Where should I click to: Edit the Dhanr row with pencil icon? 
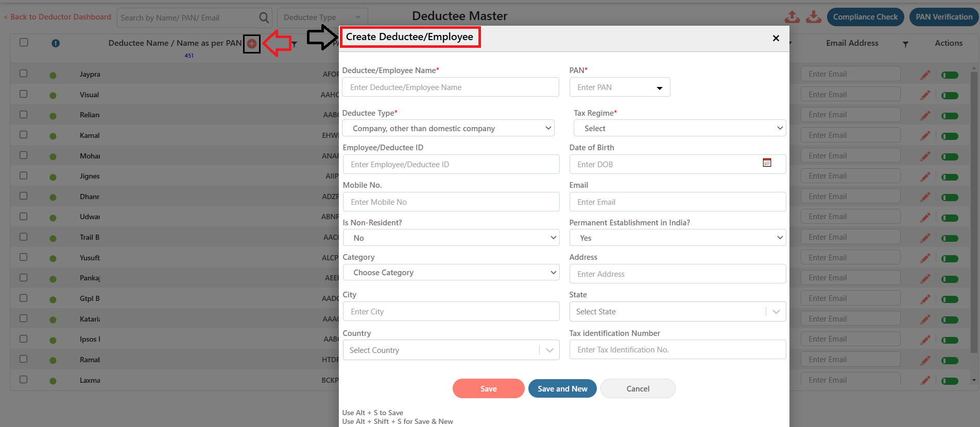tap(925, 197)
